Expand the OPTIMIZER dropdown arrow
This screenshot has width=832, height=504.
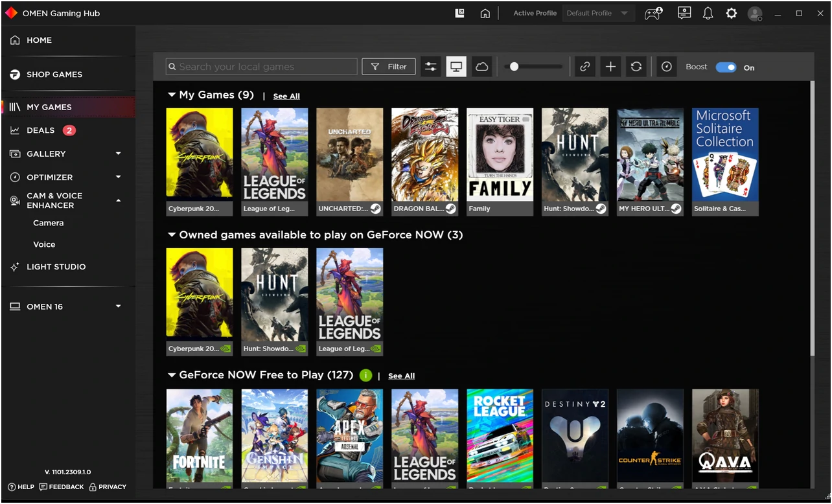[119, 177]
